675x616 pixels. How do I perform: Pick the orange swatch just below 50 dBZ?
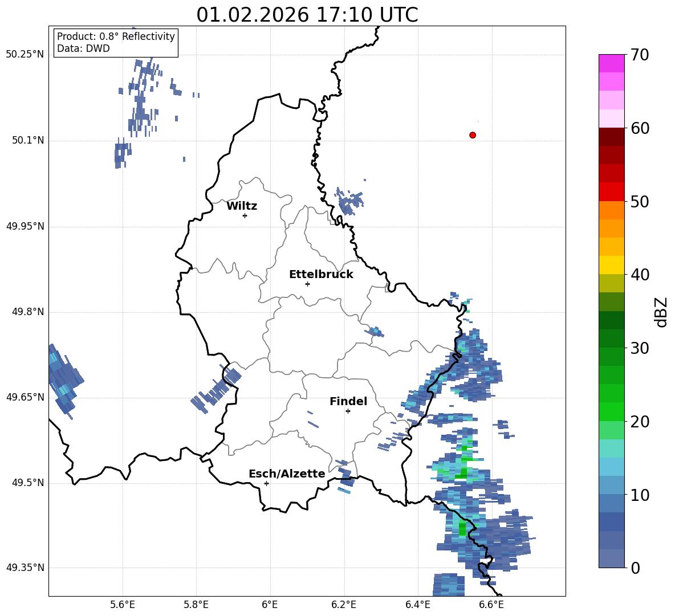(611, 210)
